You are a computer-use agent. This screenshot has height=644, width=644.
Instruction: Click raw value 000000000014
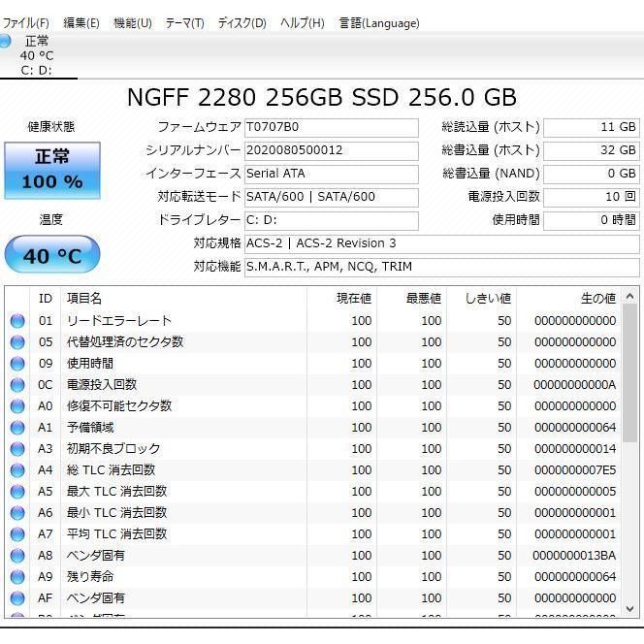tap(575, 449)
